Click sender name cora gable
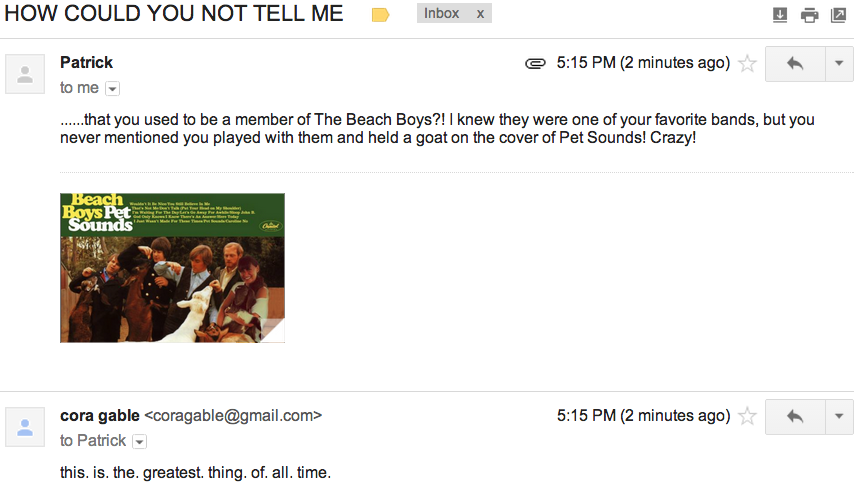860x486 pixels. (x=100, y=416)
